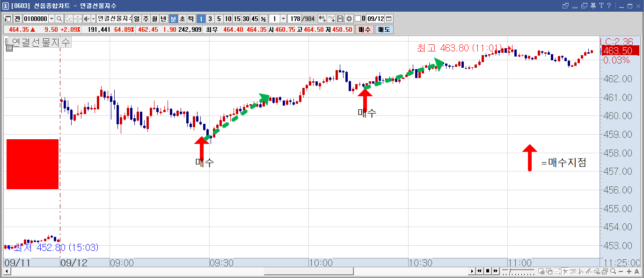Click the trend line drawing icon

click(x=589, y=271)
